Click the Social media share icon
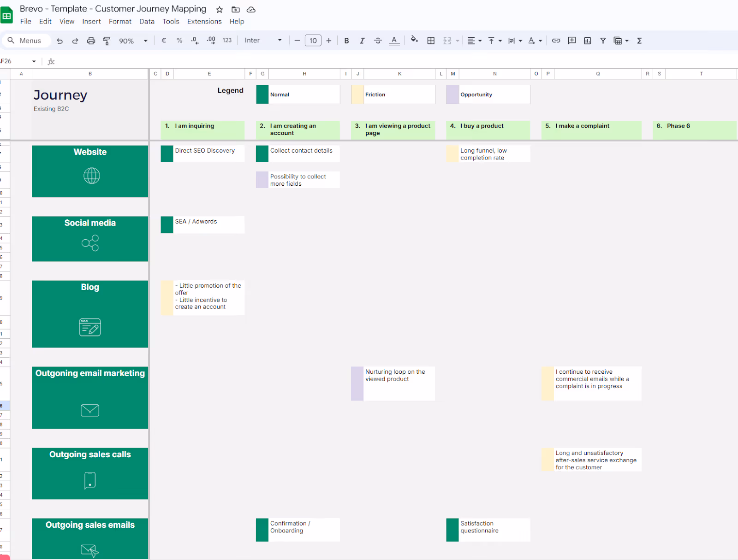The width and height of the screenshot is (738, 560). click(x=90, y=243)
